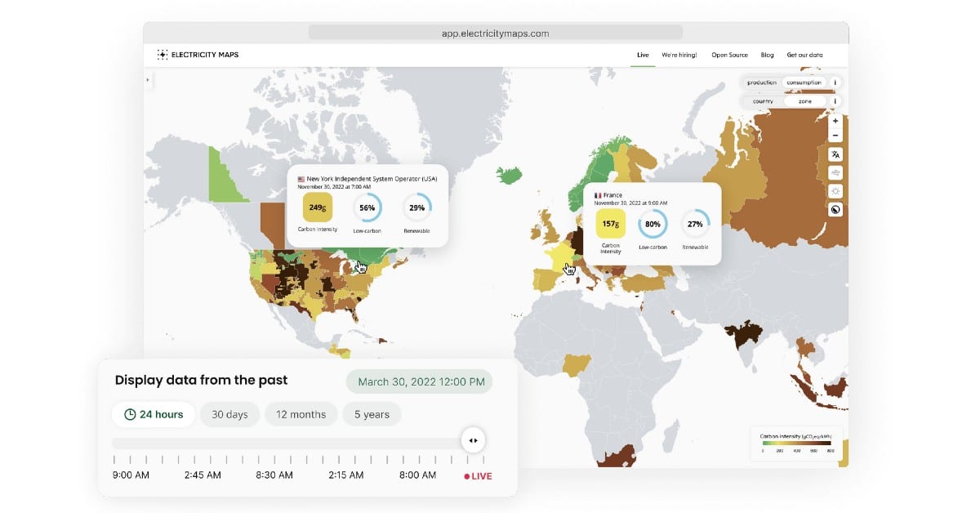Screen dimensions: 980x513
Task: Open the Get our data page
Action: pyautogui.click(x=804, y=55)
